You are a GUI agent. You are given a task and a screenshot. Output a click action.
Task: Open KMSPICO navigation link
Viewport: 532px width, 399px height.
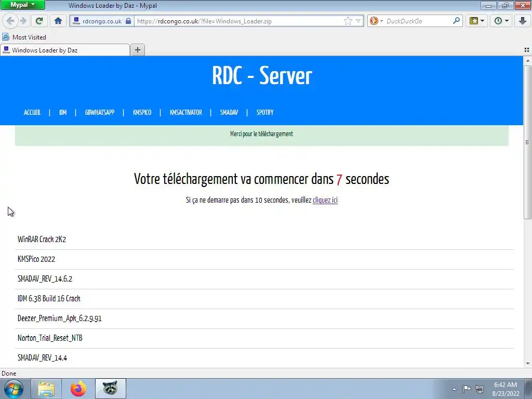(142, 112)
